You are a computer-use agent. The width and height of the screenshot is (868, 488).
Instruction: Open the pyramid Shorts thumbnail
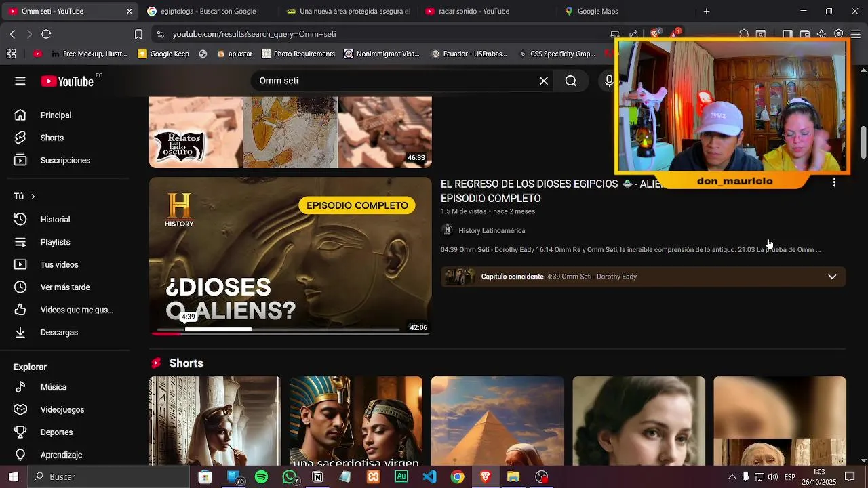coord(497,421)
